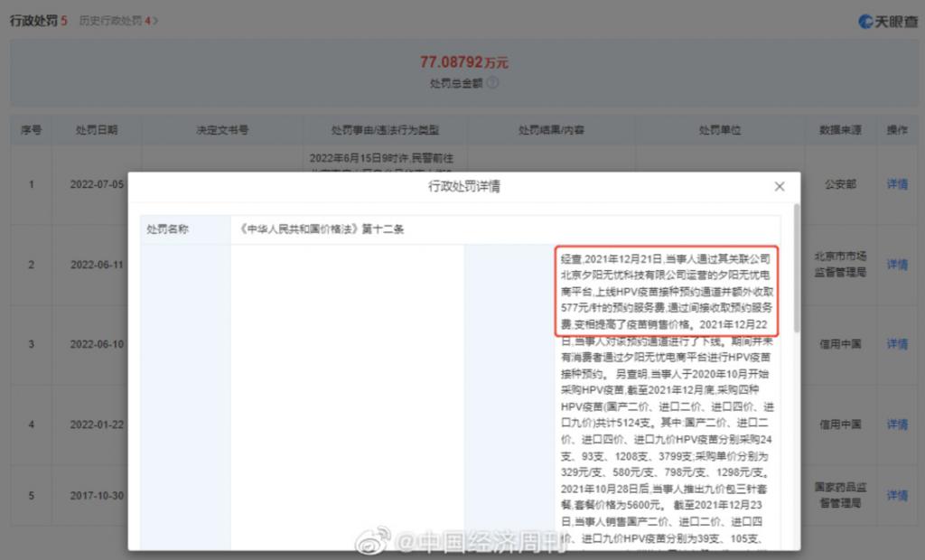Click the 天眼查 logo

click(x=887, y=21)
